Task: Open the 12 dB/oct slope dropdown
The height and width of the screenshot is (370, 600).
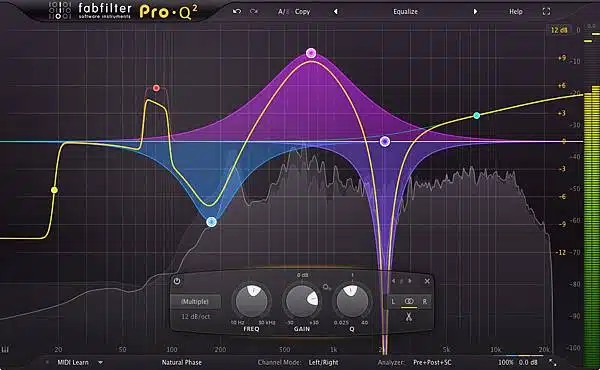Action: [195, 317]
